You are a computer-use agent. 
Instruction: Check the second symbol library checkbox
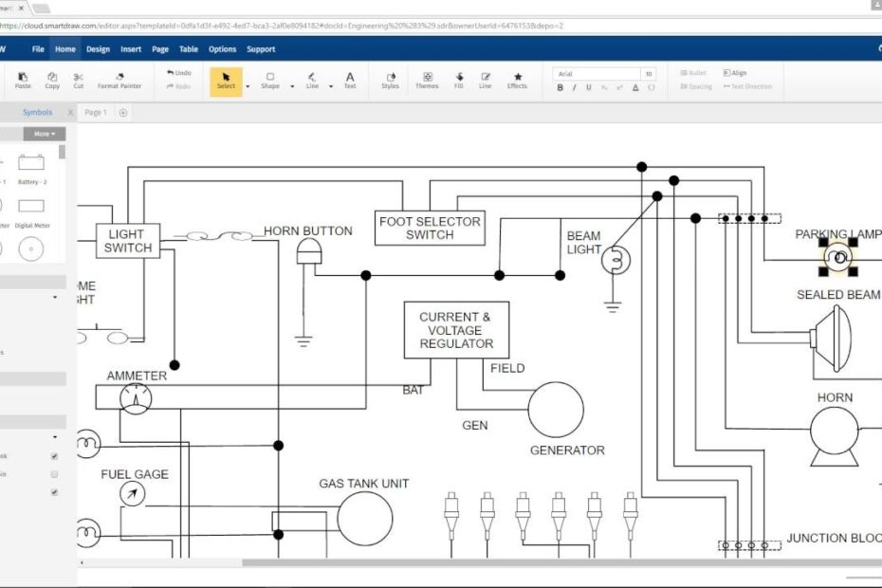click(x=54, y=474)
